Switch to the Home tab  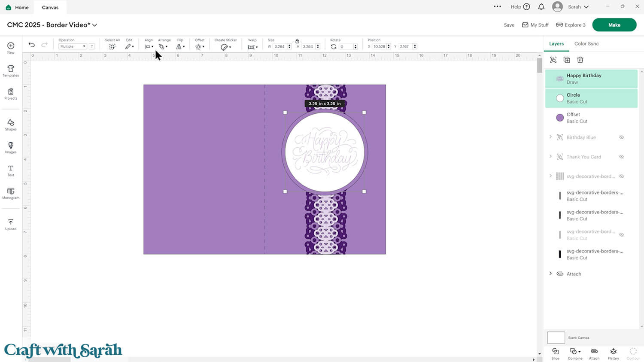click(17, 7)
